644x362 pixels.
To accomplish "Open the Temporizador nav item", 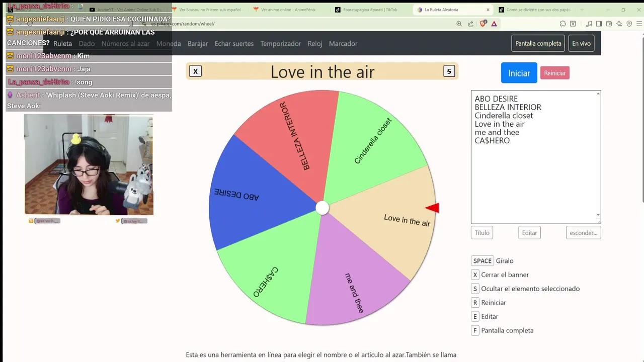I will 281,44.
